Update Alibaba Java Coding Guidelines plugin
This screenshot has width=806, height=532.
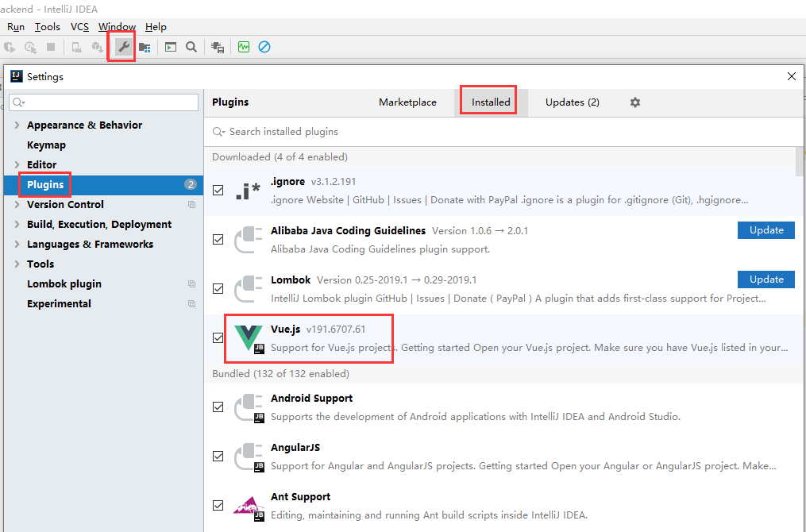766,230
